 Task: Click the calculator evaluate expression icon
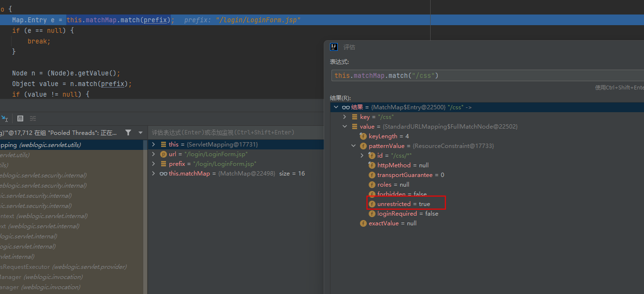(x=20, y=118)
